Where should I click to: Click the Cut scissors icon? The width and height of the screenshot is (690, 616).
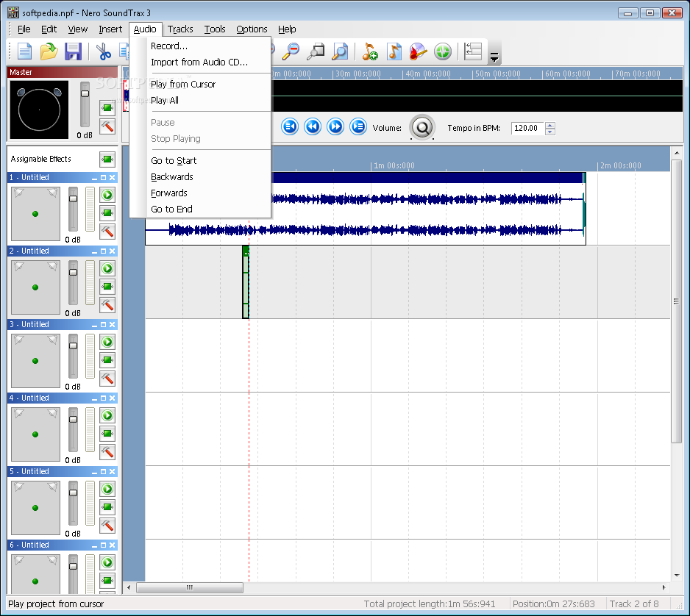104,51
